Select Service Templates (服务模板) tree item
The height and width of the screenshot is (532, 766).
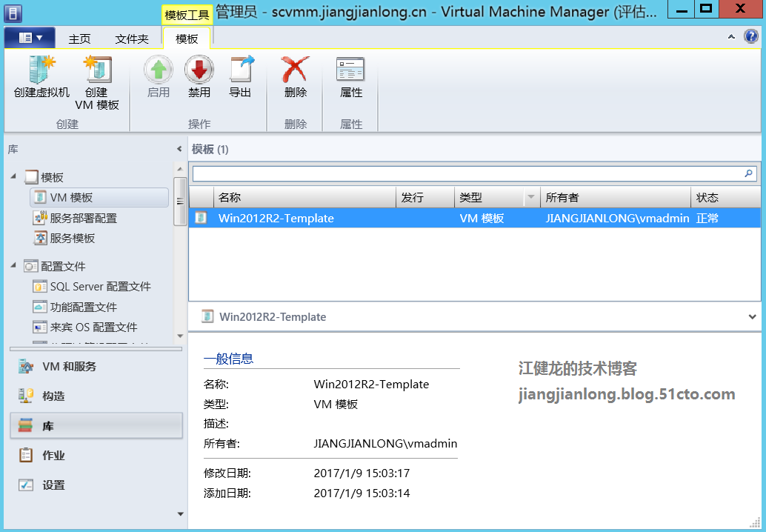[x=64, y=238]
